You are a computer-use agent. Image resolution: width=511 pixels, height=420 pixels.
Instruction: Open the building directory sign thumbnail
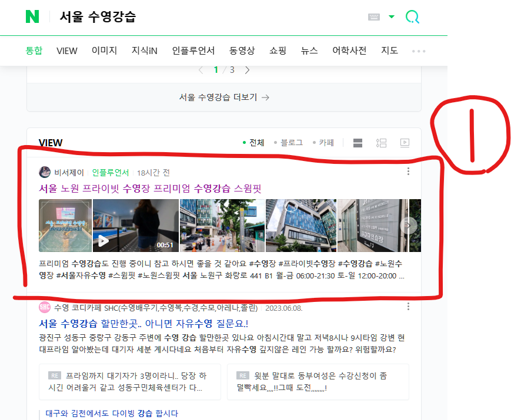point(372,226)
